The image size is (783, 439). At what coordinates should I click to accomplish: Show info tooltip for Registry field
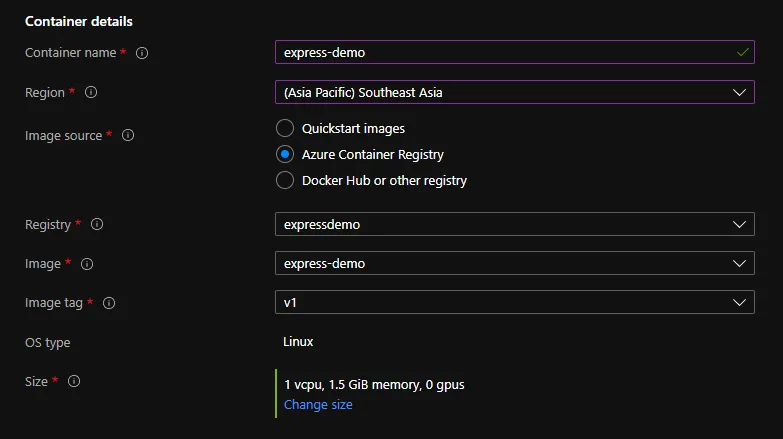pyautogui.click(x=97, y=225)
